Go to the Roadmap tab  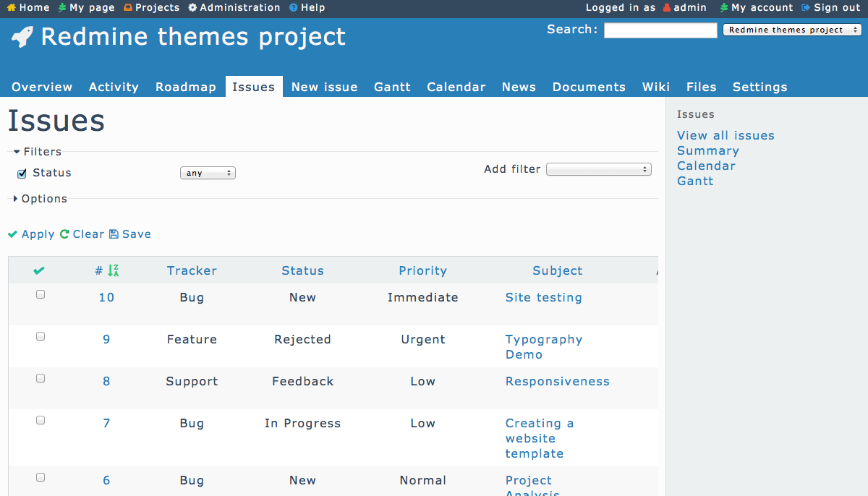point(186,87)
